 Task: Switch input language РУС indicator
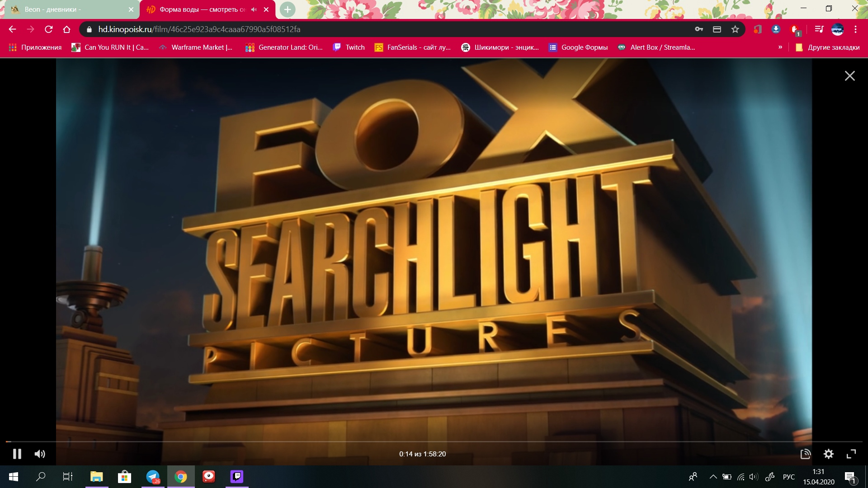coord(789,477)
